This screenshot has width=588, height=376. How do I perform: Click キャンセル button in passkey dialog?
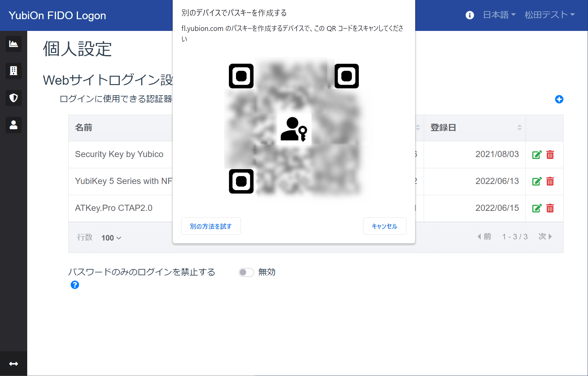click(x=384, y=226)
